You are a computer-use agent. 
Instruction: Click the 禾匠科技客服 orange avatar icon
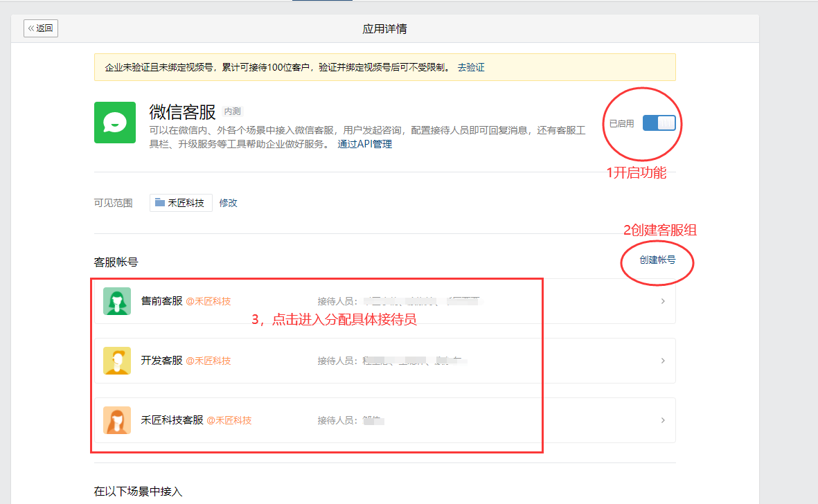tap(117, 420)
